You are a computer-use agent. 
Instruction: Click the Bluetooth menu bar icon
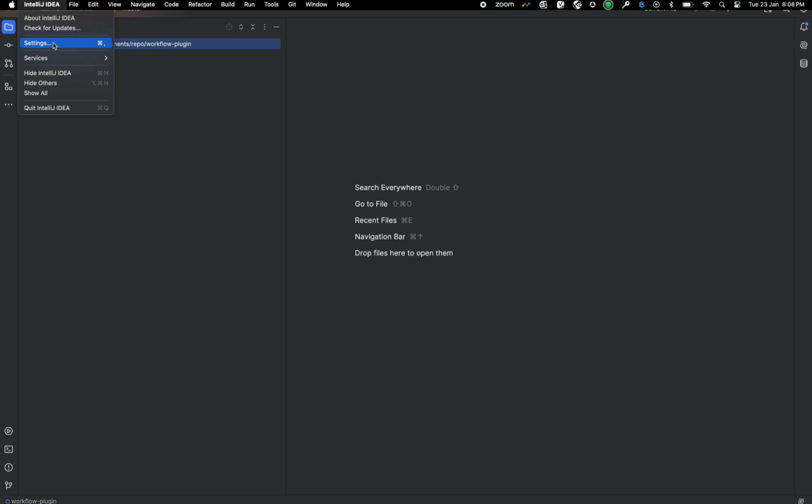coord(671,5)
